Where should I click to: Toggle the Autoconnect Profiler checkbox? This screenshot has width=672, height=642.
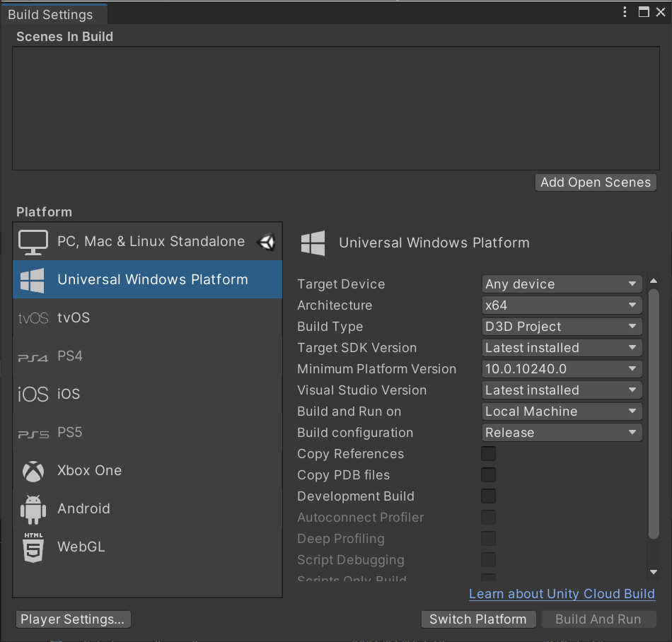click(x=489, y=518)
